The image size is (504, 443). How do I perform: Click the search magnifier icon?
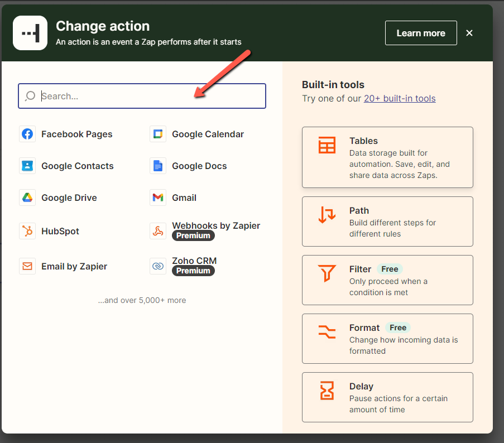pos(30,96)
